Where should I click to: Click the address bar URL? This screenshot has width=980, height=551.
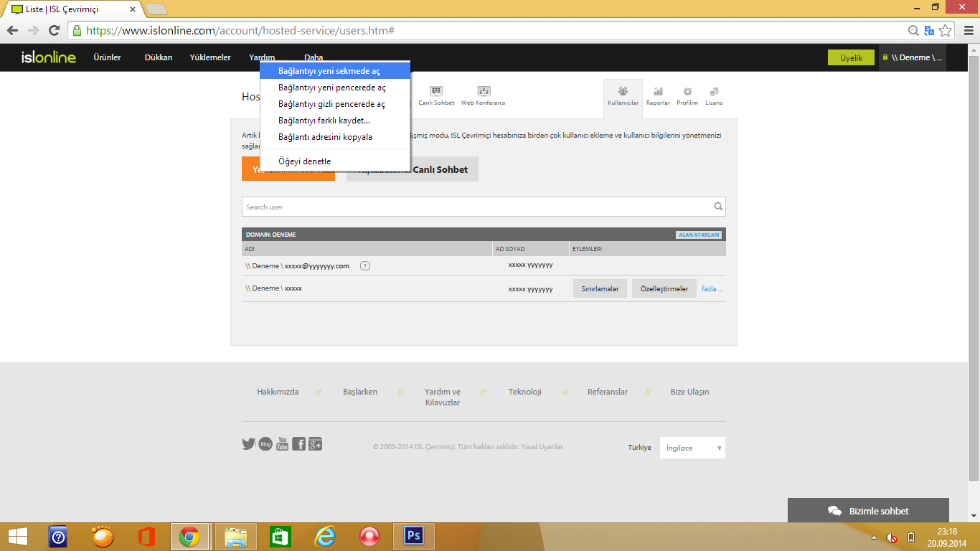coord(240,31)
